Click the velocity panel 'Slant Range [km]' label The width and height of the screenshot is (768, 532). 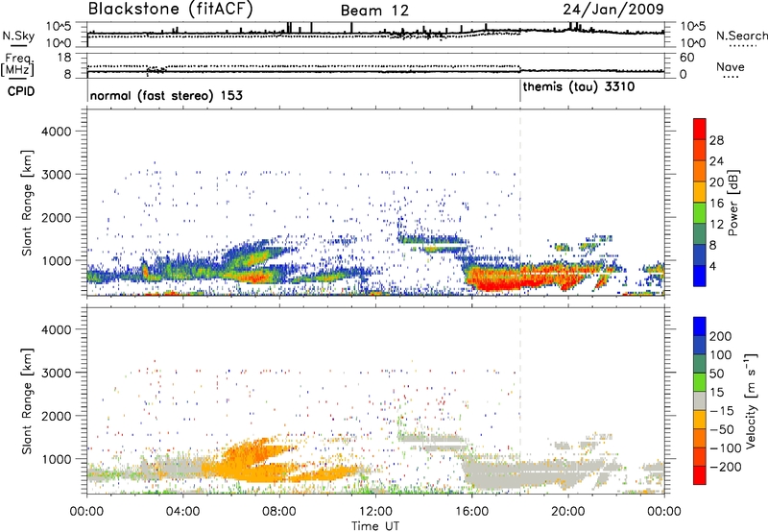tap(27, 400)
